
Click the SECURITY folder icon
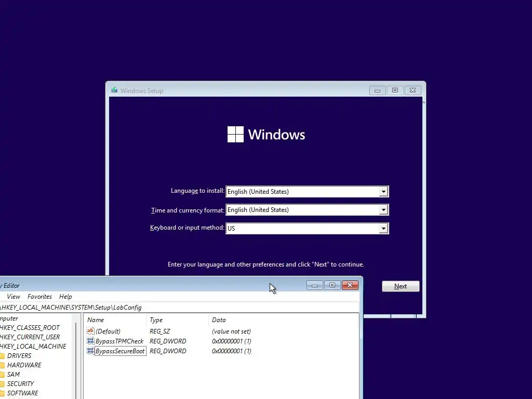[x=2, y=384]
